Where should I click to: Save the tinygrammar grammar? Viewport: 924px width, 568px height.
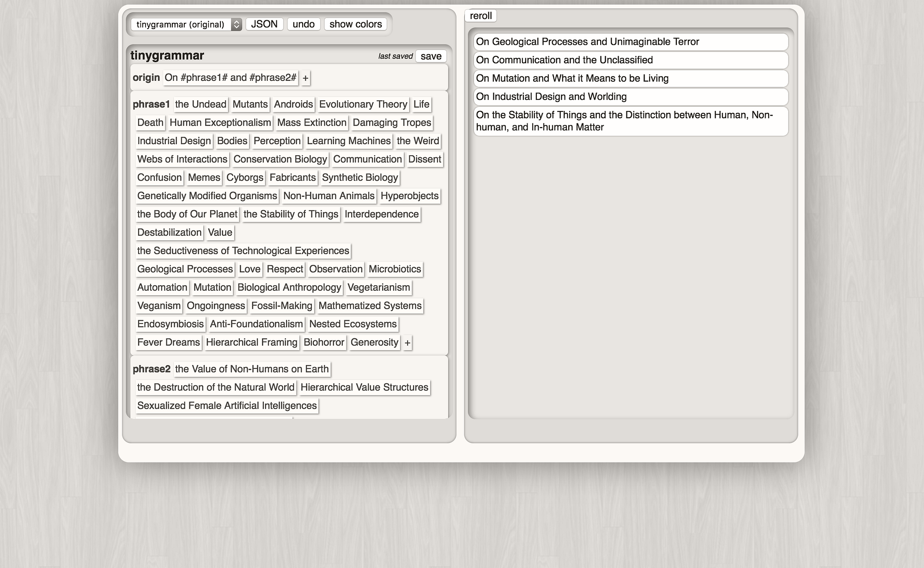[x=431, y=56]
